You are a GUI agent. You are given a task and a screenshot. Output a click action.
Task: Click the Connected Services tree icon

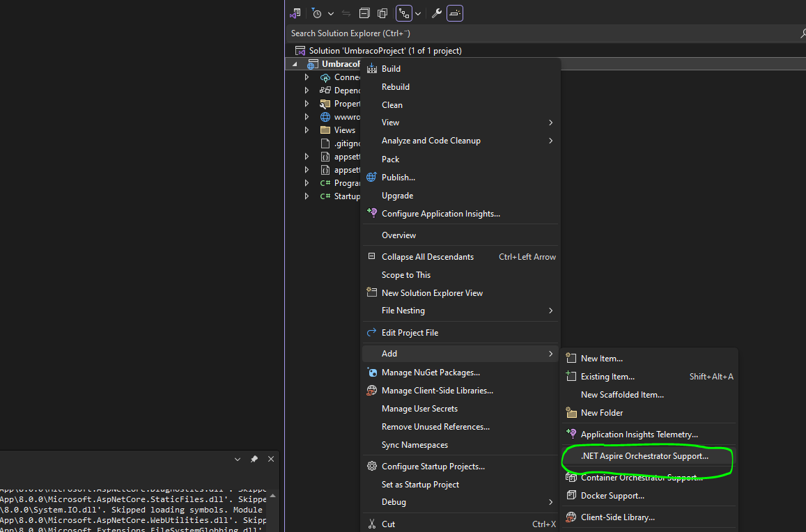pyautogui.click(x=325, y=77)
